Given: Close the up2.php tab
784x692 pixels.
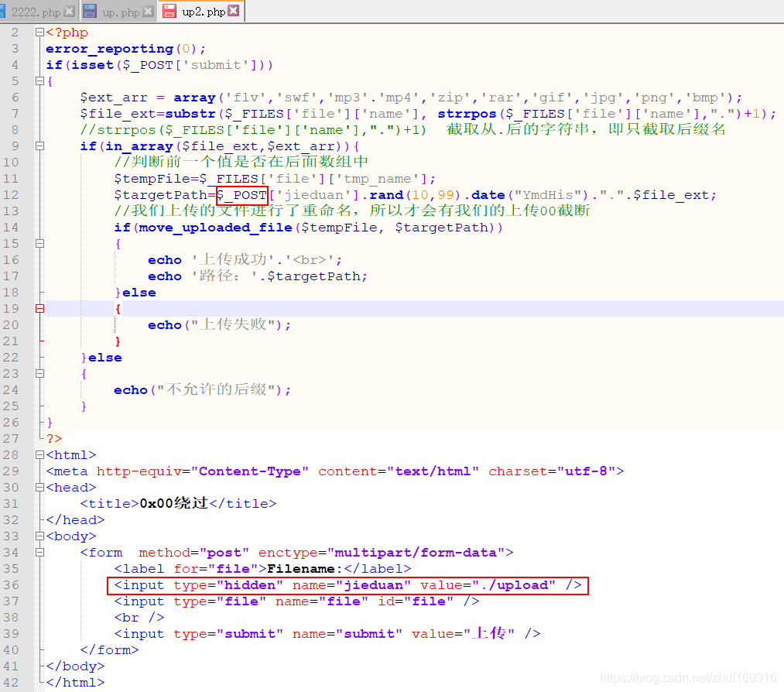Looking at the screenshot, I should point(234,12).
